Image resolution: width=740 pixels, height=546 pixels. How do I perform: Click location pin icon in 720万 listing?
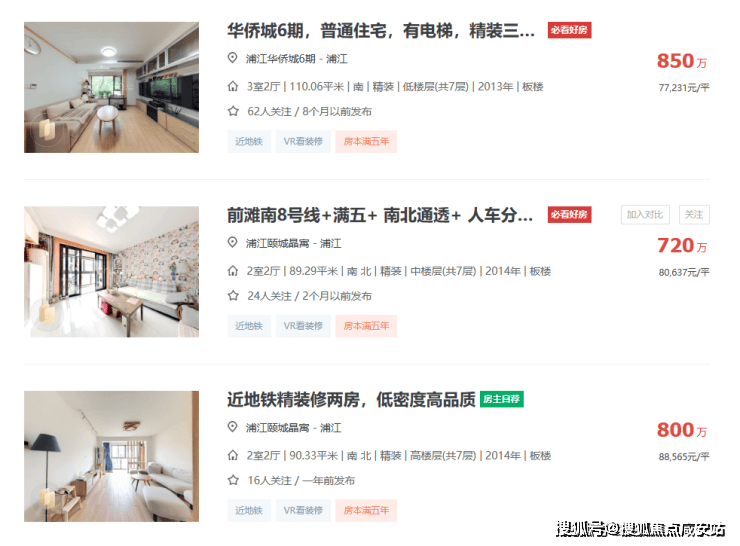(x=232, y=243)
